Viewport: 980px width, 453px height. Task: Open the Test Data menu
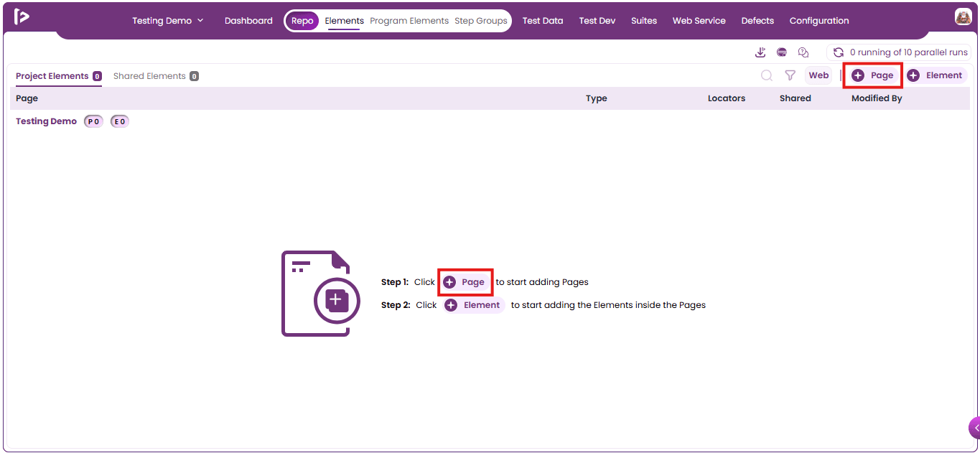(543, 21)
